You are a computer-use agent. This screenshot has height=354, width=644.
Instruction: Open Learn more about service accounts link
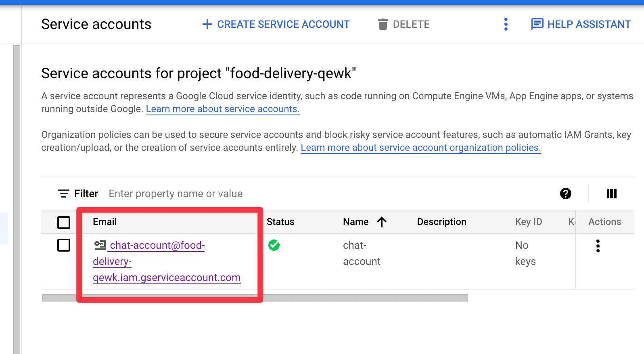(x=223, y=109)
